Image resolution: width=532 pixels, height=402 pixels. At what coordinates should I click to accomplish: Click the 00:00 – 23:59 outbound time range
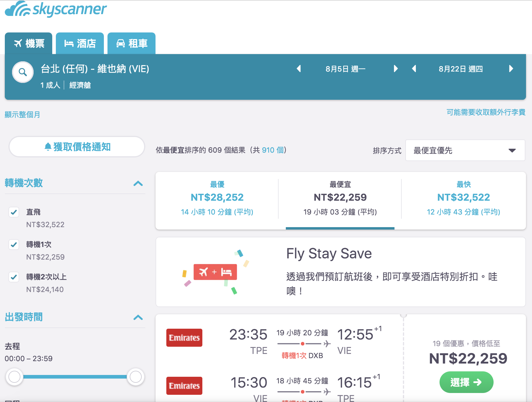pos(29,358)
